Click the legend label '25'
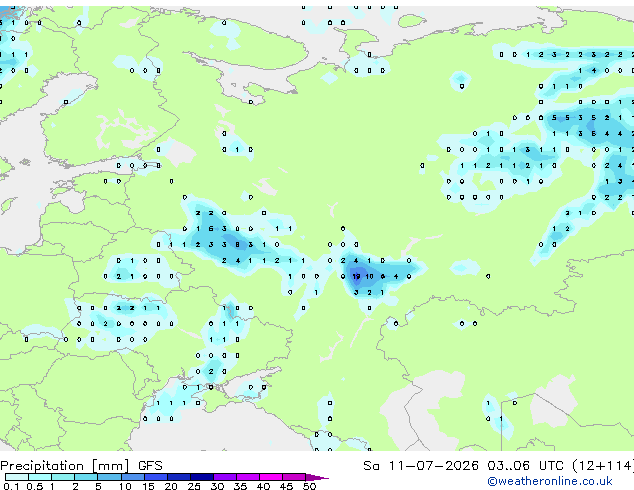Screen dimensions: 634x490 tap(194, 486)
